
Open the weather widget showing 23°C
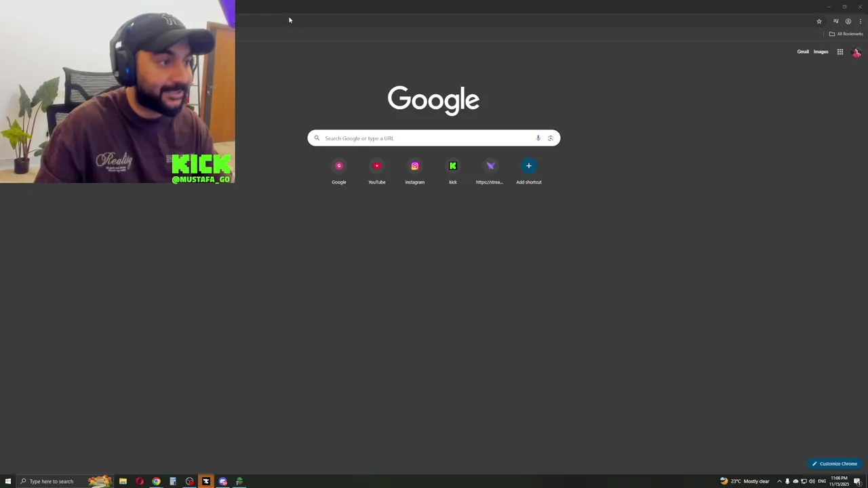pos(745,481)
